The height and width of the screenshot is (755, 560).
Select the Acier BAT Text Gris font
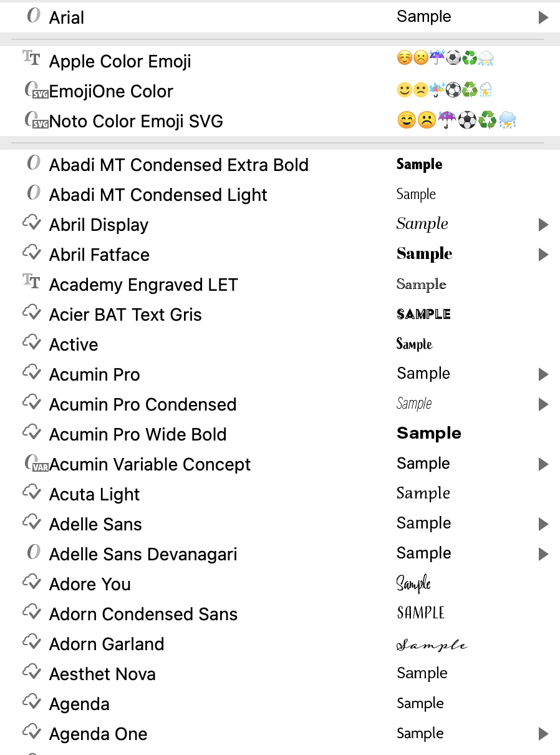125,315
